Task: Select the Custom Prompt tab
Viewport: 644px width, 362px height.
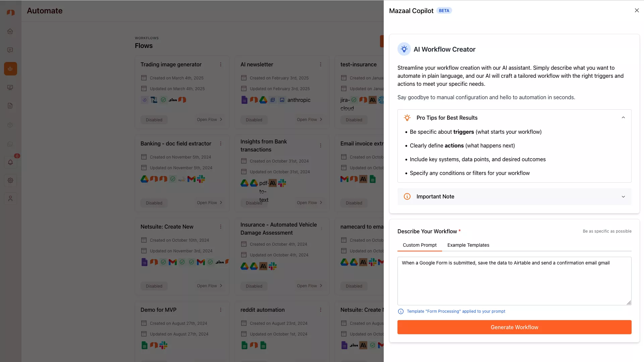Action: (x=420, y=245)
